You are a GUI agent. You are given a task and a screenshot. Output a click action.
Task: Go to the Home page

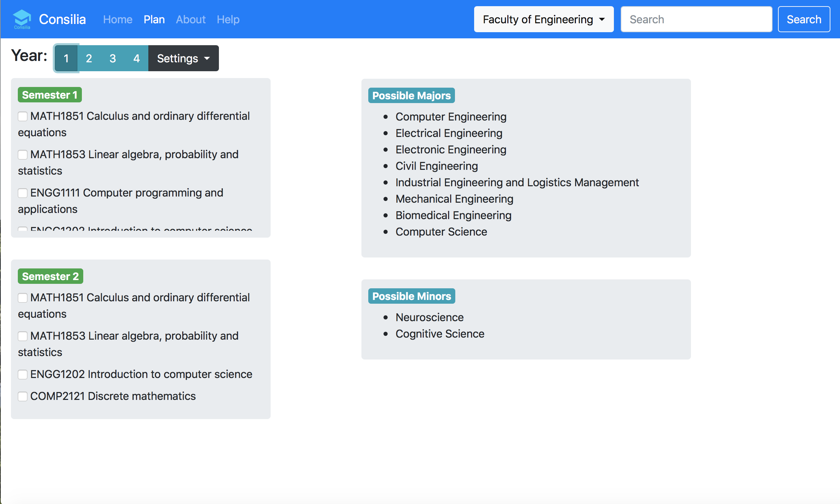click(118, 20)
